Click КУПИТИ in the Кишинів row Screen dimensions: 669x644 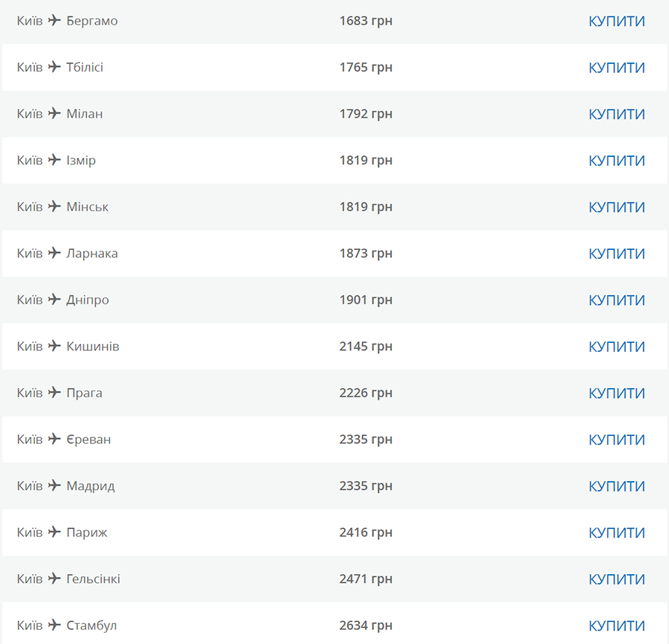click(x=616, y=347)
